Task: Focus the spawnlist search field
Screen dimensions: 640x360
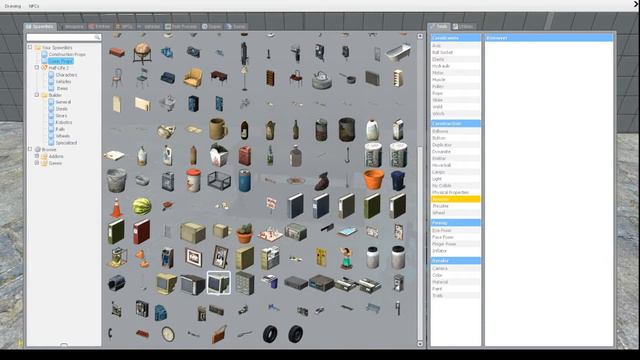Action: point(64,37)
